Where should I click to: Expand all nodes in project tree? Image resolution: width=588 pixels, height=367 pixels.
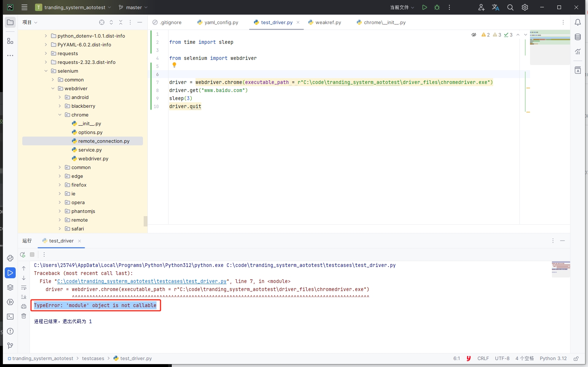(x=111, y=22)
